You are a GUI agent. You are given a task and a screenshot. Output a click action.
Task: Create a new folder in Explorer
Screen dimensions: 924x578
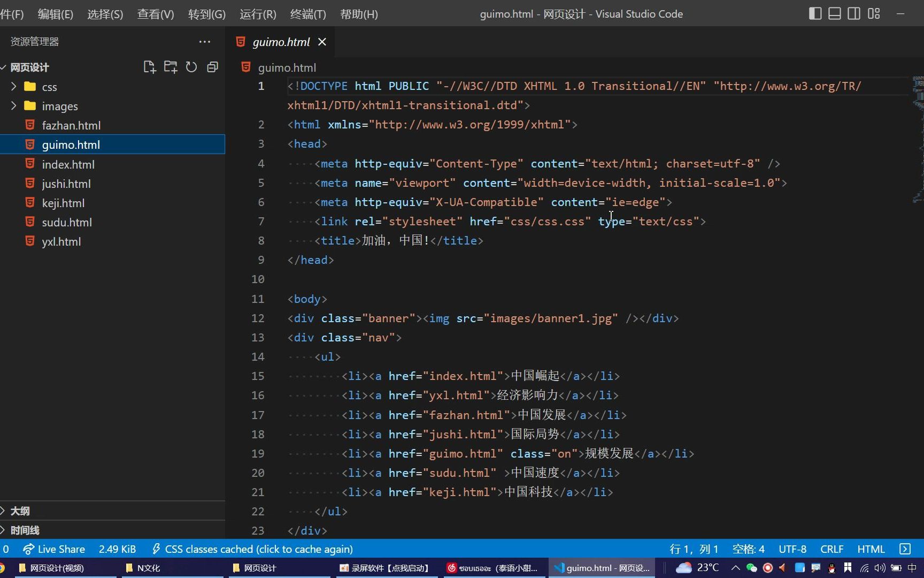170,66
